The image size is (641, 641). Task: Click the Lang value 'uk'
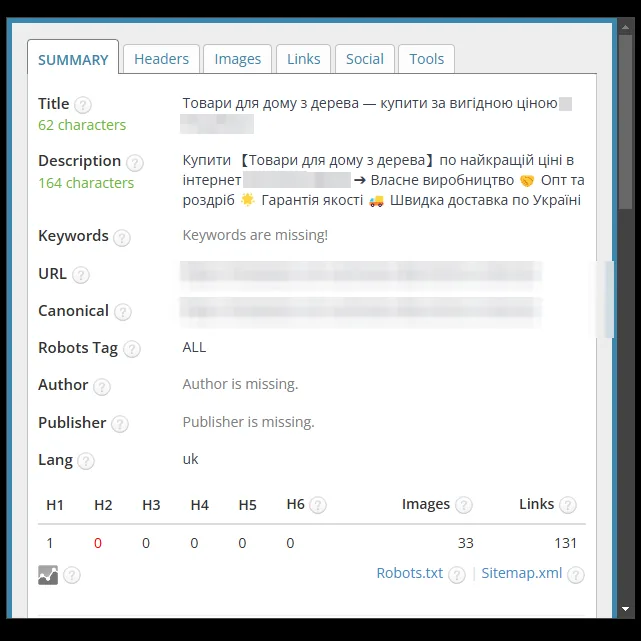click(190, 459)
